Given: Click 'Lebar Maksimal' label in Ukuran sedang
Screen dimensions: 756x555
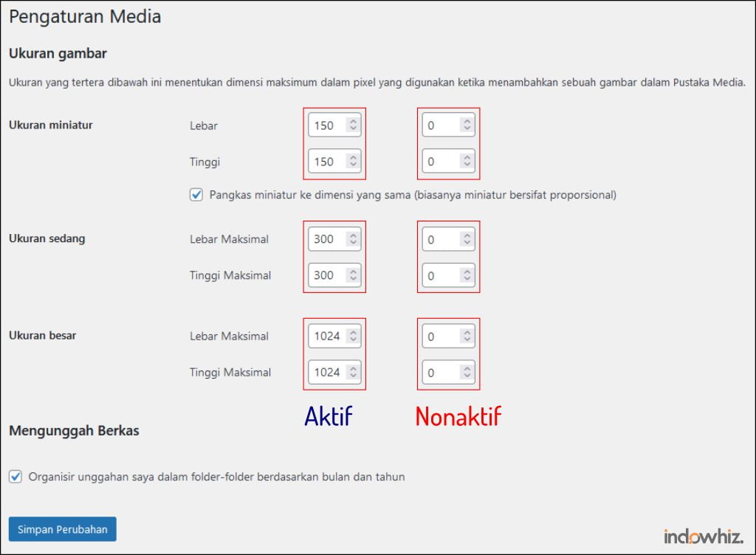Looking at the screenshot, I should pos(229,239).
